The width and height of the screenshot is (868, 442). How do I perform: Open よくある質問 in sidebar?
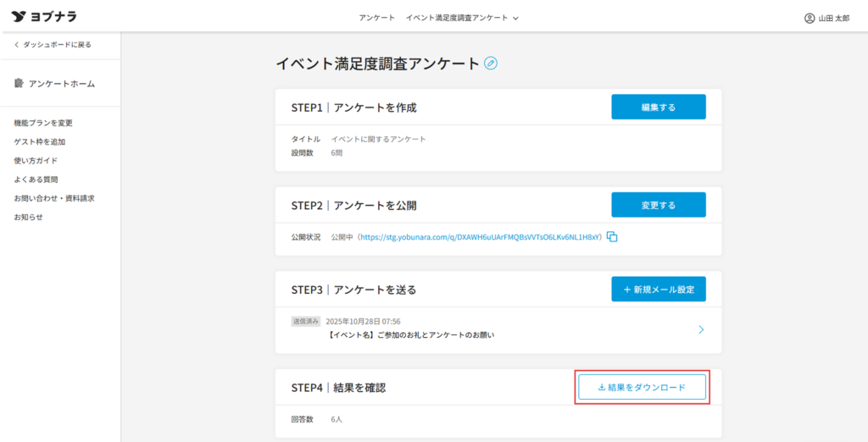[x=36, y=180]
